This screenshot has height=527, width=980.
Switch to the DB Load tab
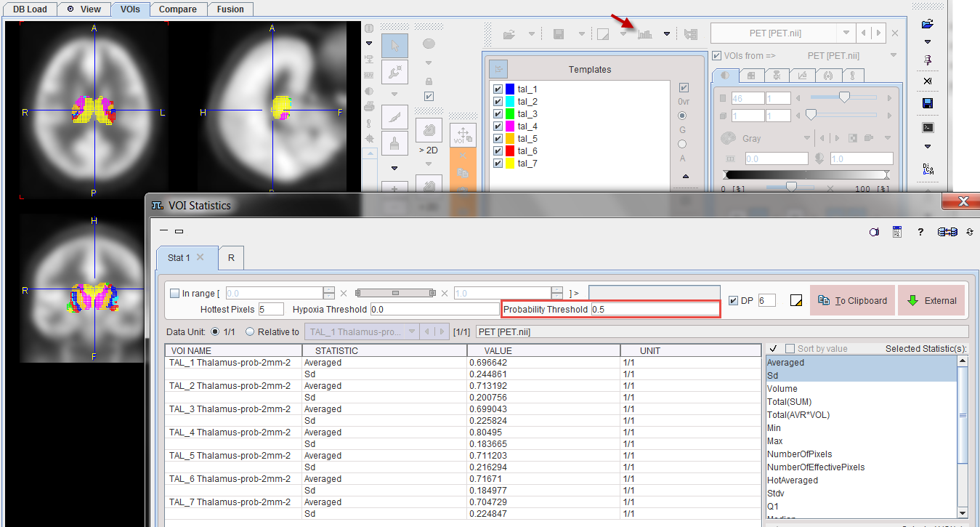click(x=30, y=9)
